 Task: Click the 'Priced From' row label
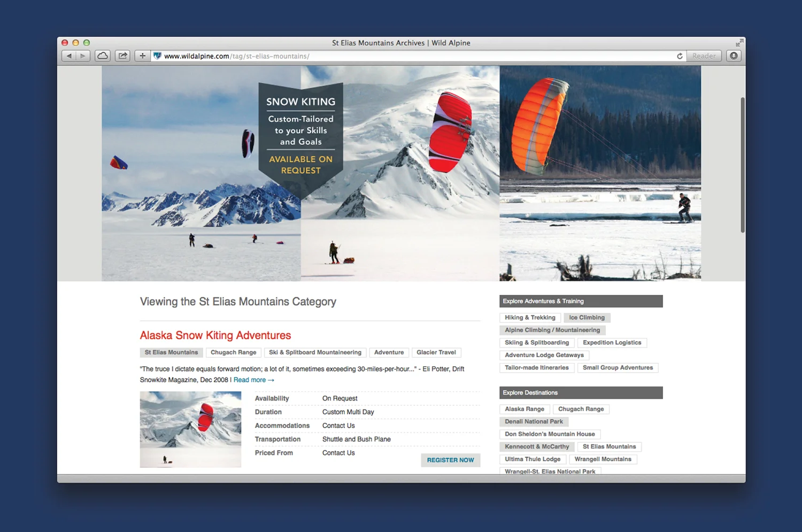tap(274, 453)
